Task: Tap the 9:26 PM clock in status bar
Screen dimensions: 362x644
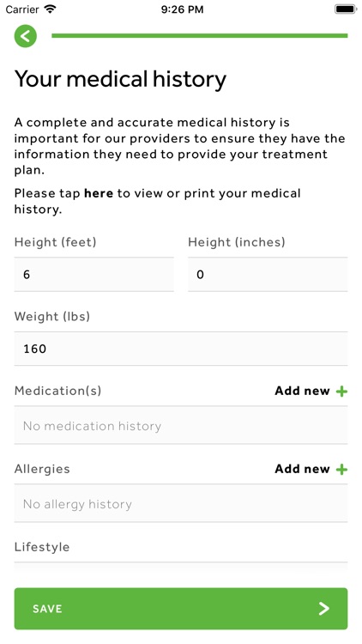Action: tap(182, 9)
